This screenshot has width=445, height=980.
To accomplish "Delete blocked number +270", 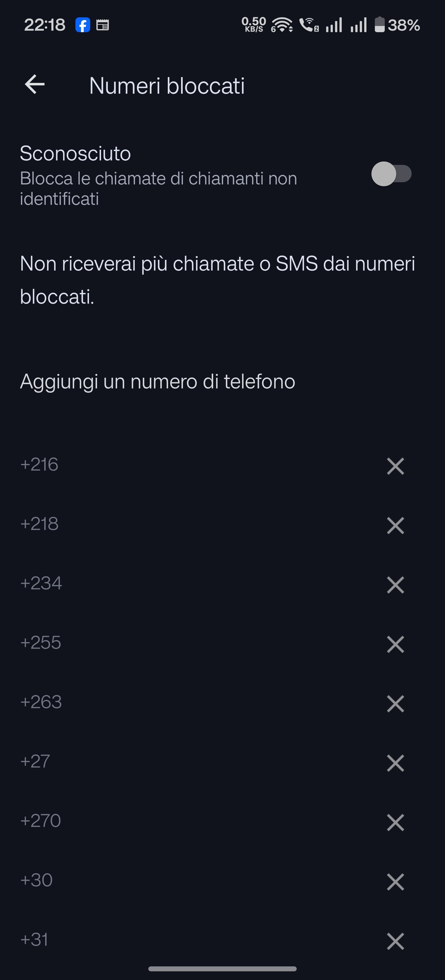I will coord(395,822).
